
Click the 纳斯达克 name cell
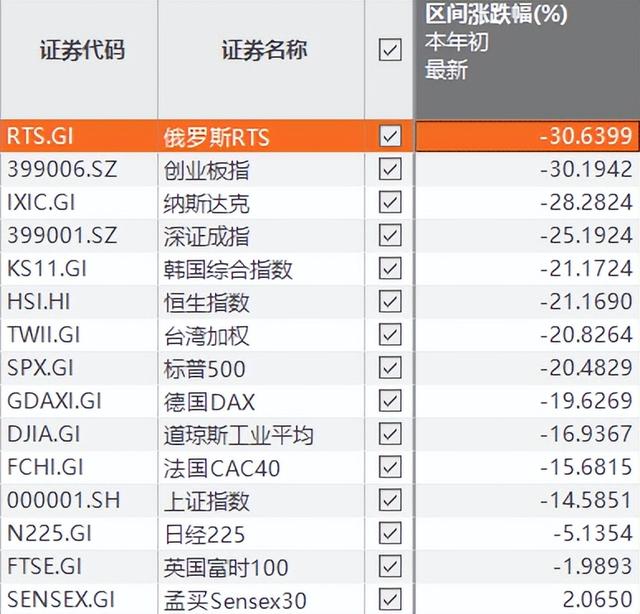point(261,202)
